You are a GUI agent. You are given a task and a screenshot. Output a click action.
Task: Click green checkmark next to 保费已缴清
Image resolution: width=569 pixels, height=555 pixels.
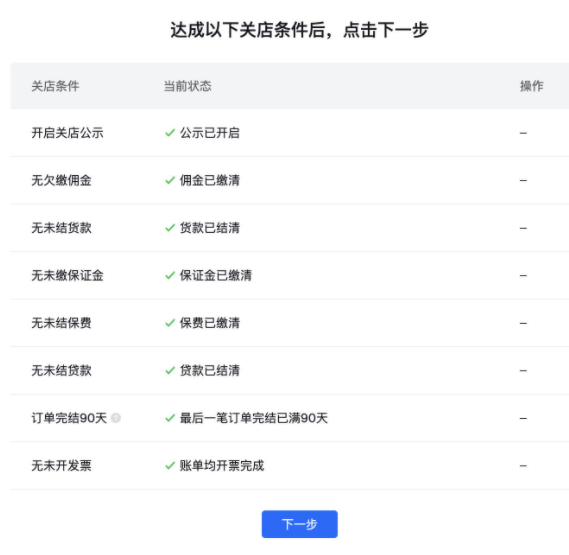[170, 323]
